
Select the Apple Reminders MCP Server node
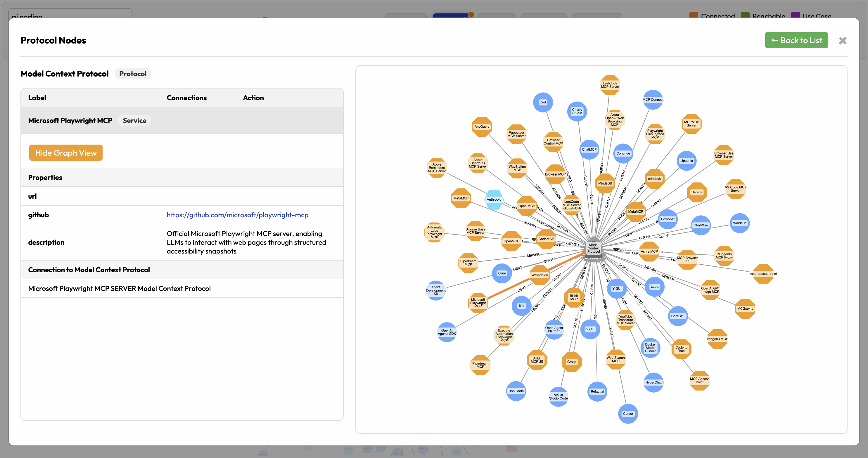click(437, 168)
